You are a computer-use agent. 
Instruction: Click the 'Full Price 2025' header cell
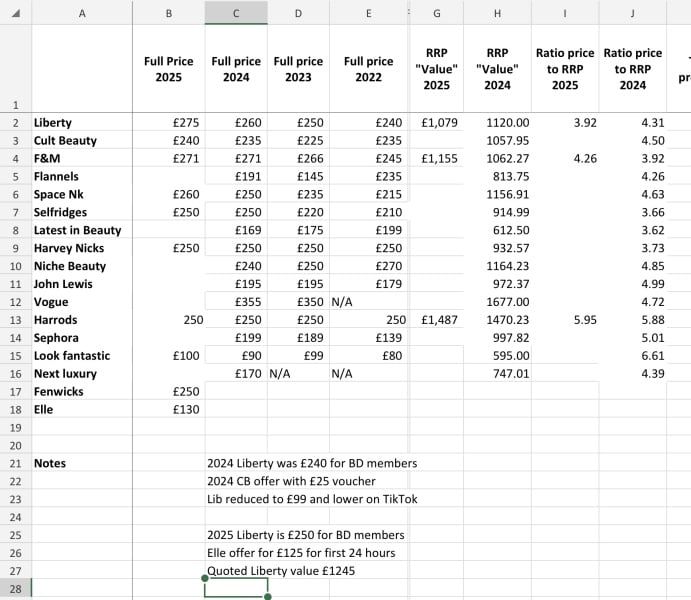tap(169, 69)
